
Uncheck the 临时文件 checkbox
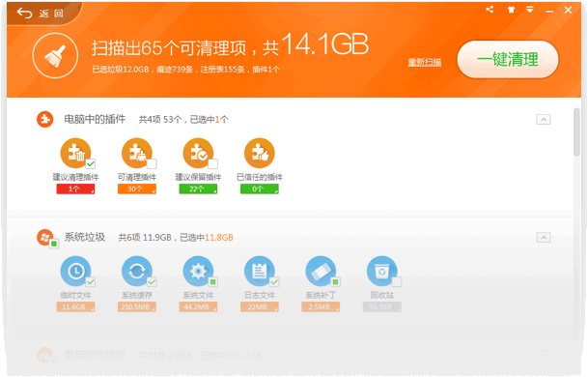click(x=91, y=281)
